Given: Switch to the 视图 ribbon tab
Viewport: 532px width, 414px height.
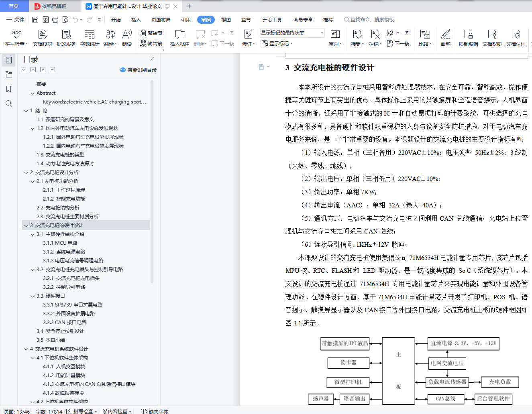Looking at the screenshot, I should pyautogui.click(x=226, y=20).
